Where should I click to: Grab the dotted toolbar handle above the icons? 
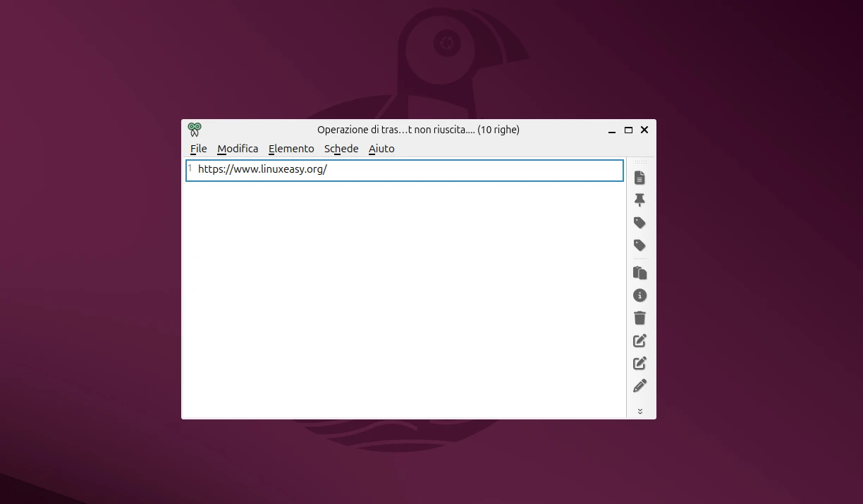tap(639, 163)
